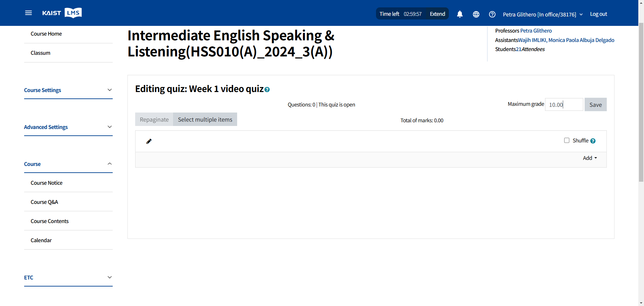Viewport: 644px width, 306px height.
Task: Click the Maximum grade input field
Action: (564, 105)
